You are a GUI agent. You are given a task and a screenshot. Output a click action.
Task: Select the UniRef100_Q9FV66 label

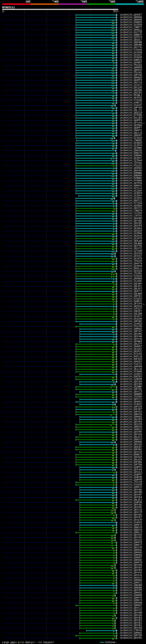(131, 75)
